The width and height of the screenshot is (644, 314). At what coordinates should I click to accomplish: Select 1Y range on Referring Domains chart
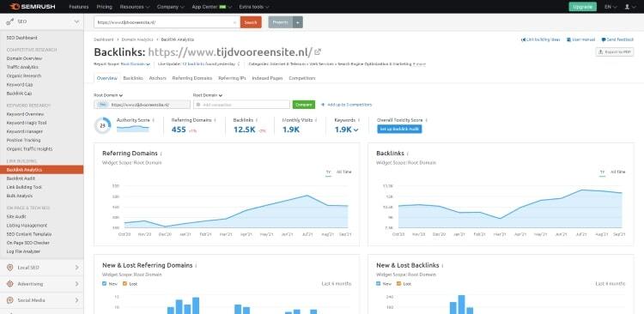click(329, 172)
